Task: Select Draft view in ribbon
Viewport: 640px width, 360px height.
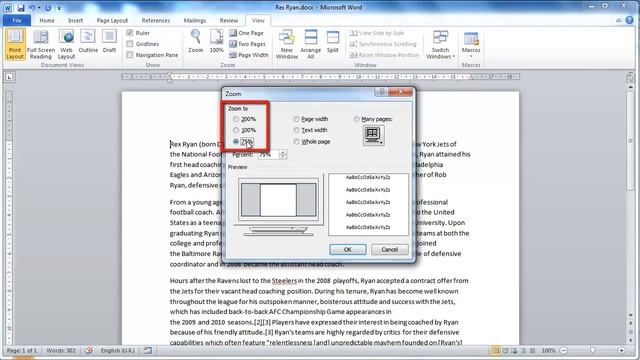Action: coord(109,41)
